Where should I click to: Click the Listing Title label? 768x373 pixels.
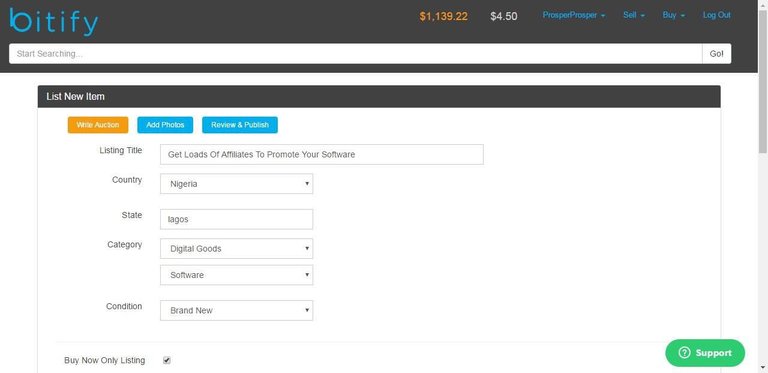coord(120,150)
